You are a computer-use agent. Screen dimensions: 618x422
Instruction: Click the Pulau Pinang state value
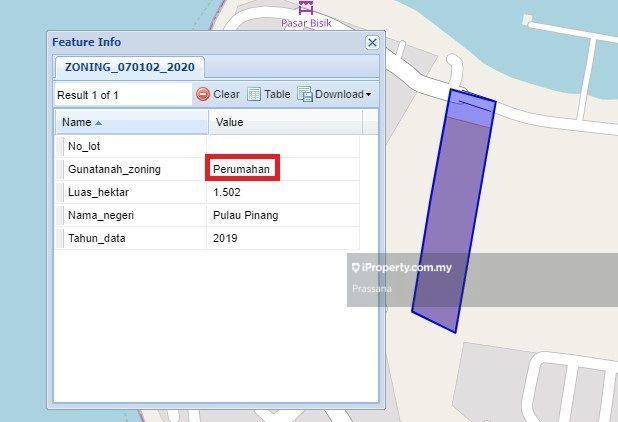click(245, 215)
